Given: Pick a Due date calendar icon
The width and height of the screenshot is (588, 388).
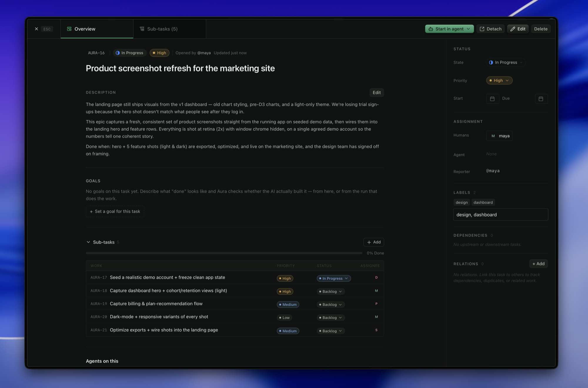Looking at the screenshot, I should point(541,99).
